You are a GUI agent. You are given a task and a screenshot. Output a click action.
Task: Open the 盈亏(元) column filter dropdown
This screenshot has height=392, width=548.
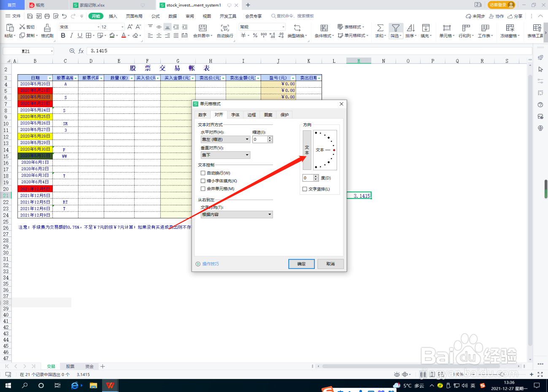293,78
